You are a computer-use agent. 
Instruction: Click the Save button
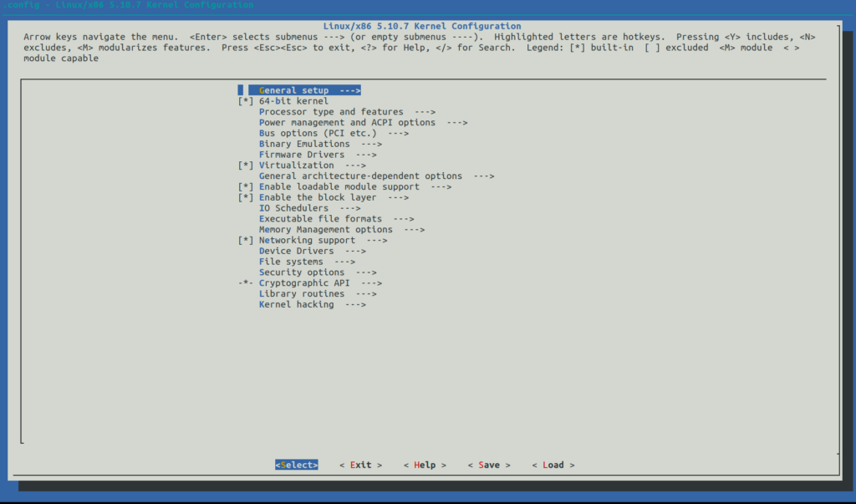489,466
